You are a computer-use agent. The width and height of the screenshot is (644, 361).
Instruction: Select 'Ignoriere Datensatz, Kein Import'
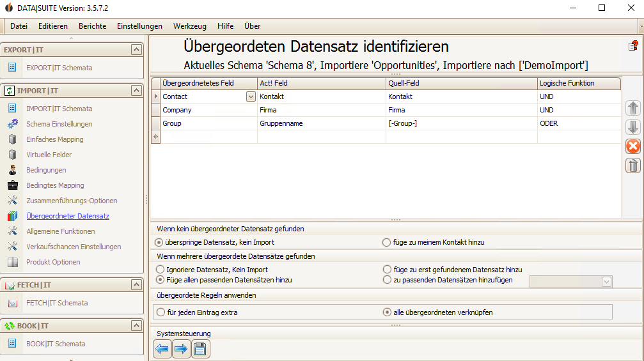(160, 270)
